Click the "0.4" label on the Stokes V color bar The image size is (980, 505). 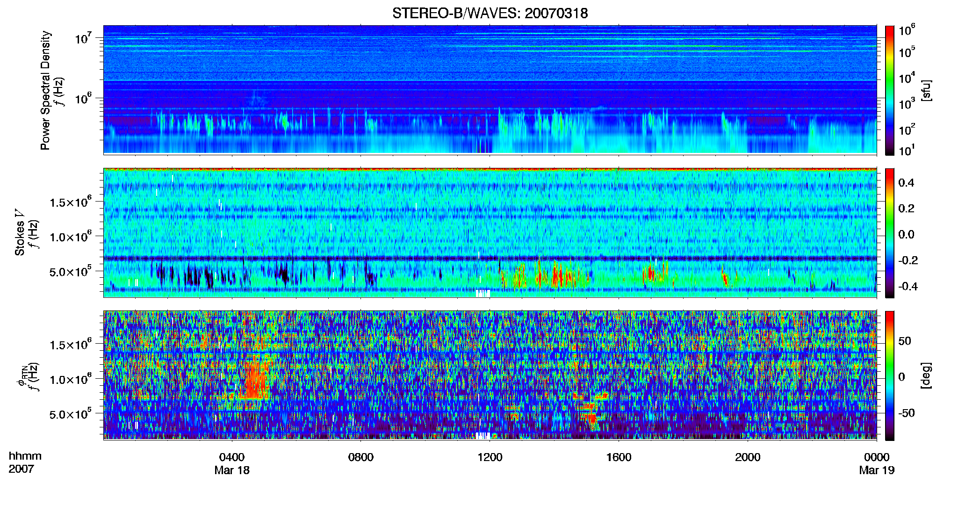tap(906, 183)
